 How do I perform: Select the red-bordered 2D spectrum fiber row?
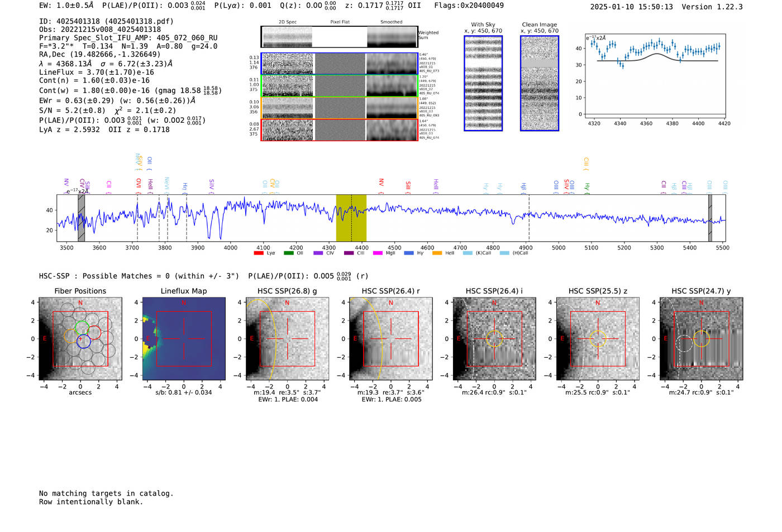coord(340,130)
